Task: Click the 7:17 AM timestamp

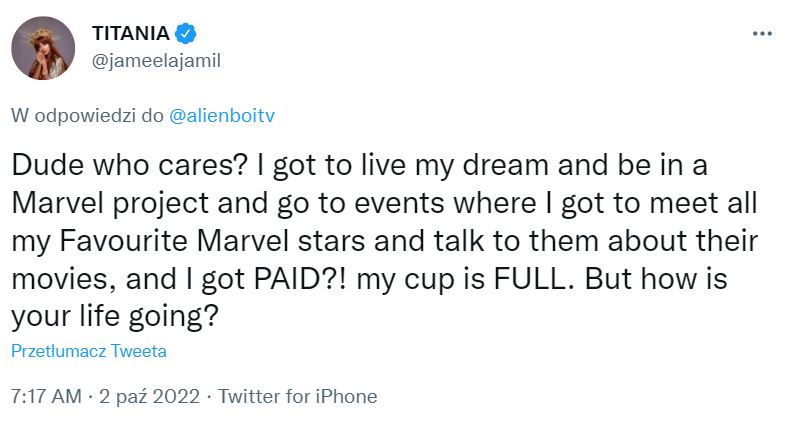Action: 46,396
